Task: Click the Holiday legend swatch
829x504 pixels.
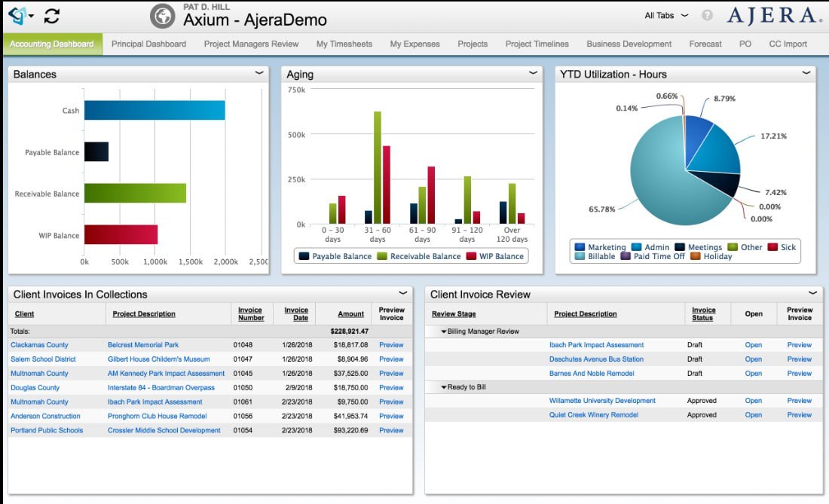Action: 696,256
